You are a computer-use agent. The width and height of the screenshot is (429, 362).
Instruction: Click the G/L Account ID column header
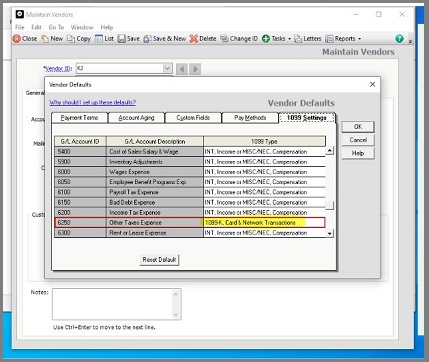pyautogui.click(x=80, y=141)
